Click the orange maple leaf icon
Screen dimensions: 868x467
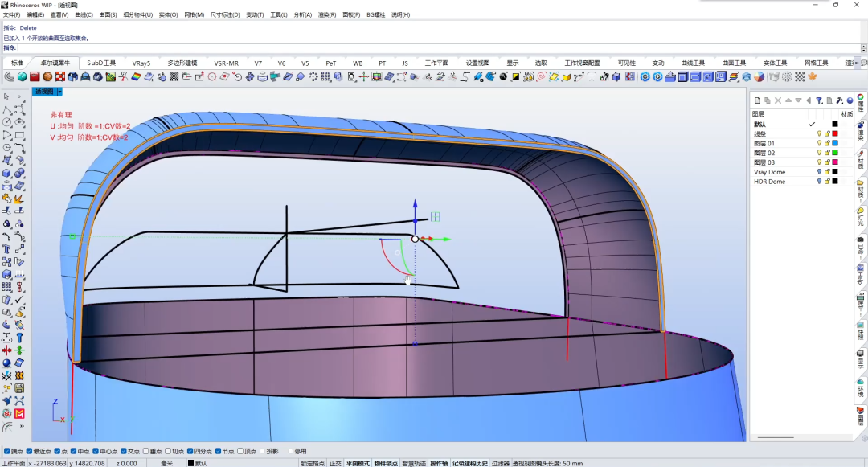813,77
